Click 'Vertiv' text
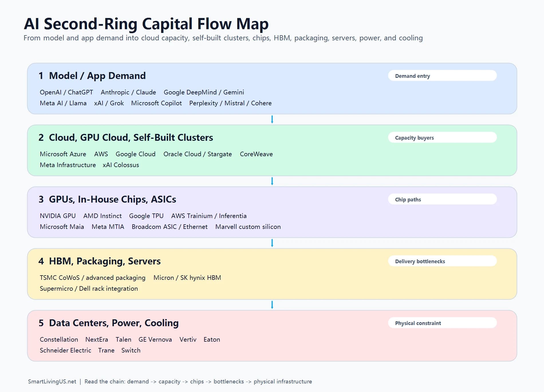The width and height of the screenshot is (544, 392). [188, 339]
